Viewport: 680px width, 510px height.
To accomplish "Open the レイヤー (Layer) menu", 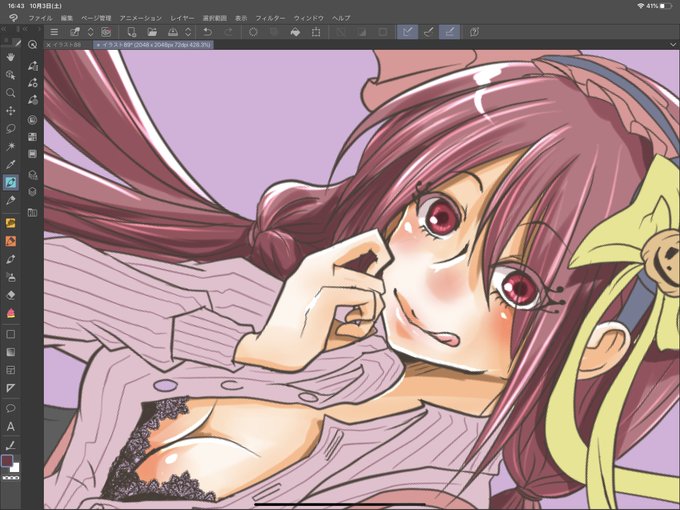I will pos(182,18).
